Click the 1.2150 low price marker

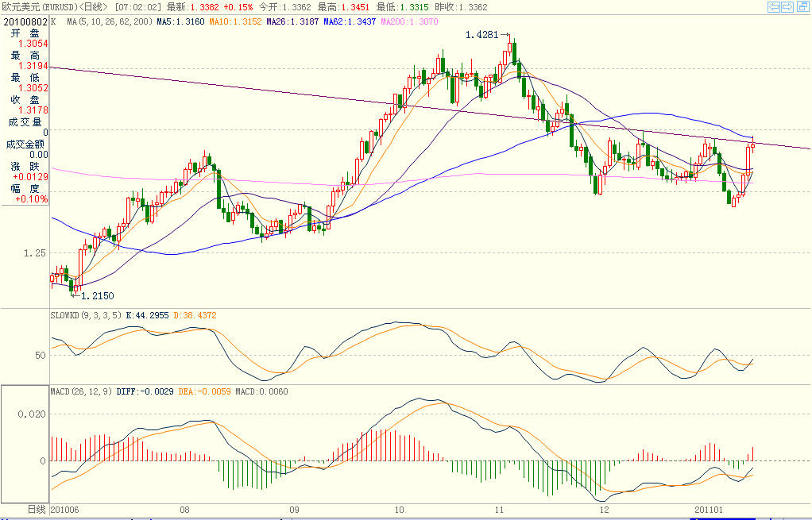99,295
